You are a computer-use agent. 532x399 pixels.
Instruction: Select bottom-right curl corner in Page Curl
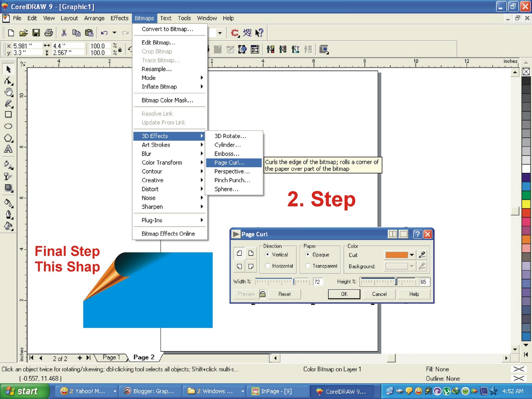251,266
